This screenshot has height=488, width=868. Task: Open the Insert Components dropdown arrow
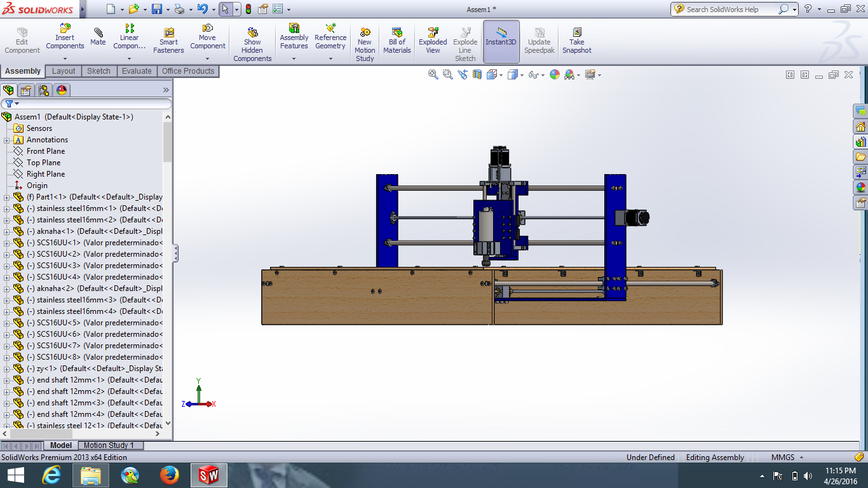pos(65,58)
